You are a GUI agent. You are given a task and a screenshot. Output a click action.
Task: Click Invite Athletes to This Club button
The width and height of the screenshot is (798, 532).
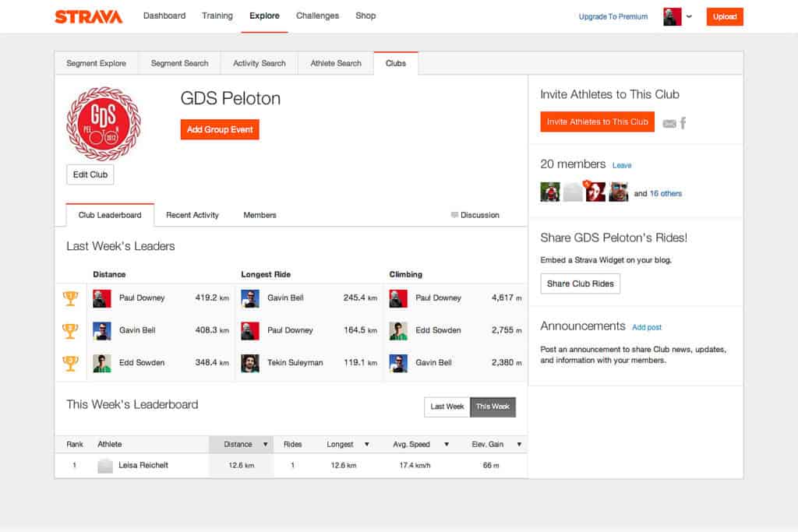[x=598, y=122]
